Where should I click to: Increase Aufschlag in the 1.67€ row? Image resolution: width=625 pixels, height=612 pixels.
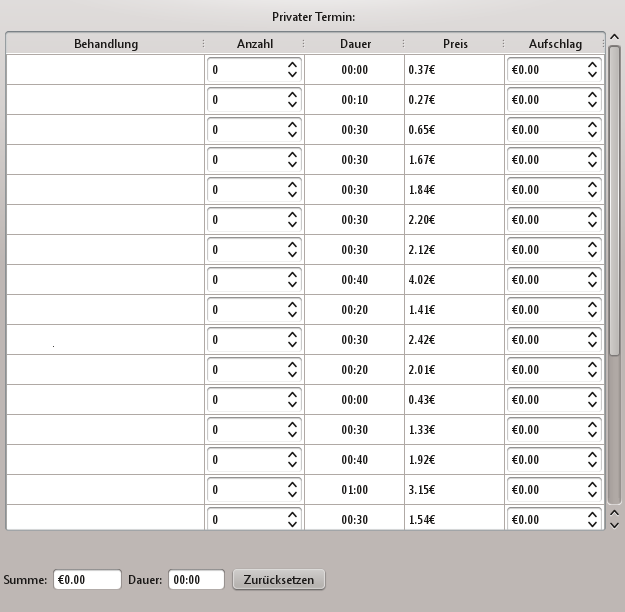click(592, 155)
